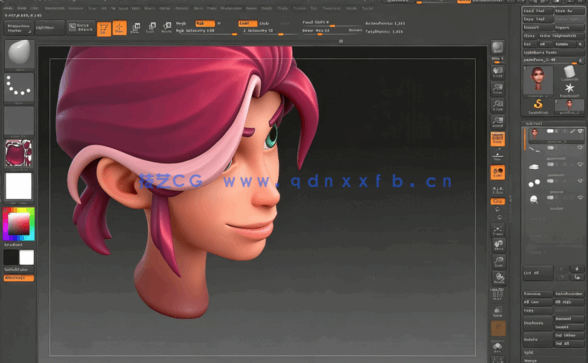Open the Projection Master button
The height and width of the screenshot is (363, 588).
pos(18,28)
